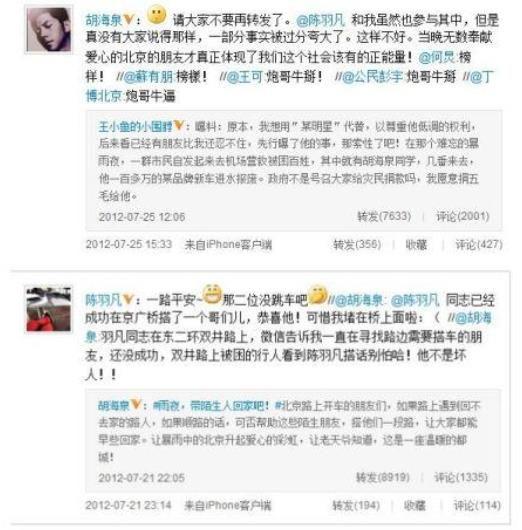The width and height of the screenshot is (522, 530).
Task: Open the @王可 mention link
Action: pos(245,77)
